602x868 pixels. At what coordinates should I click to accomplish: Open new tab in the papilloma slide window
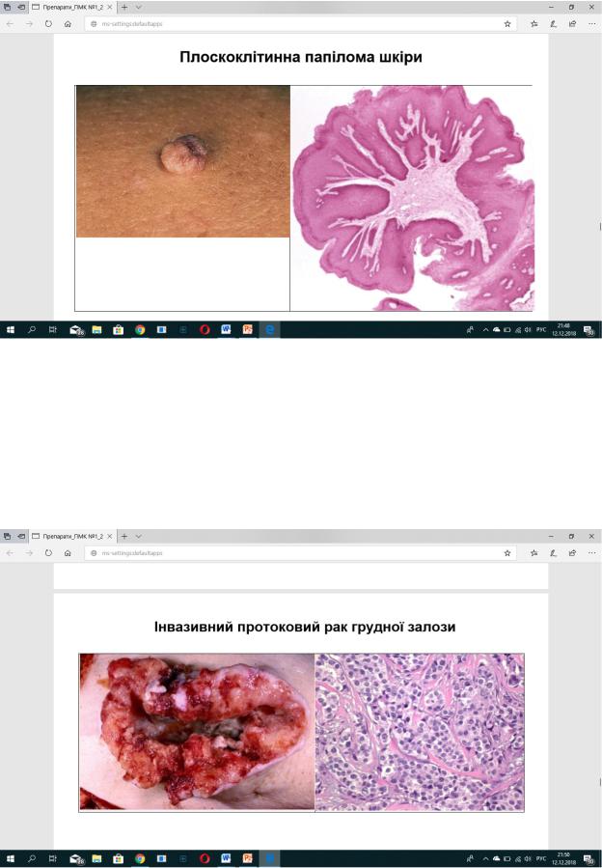124,7
